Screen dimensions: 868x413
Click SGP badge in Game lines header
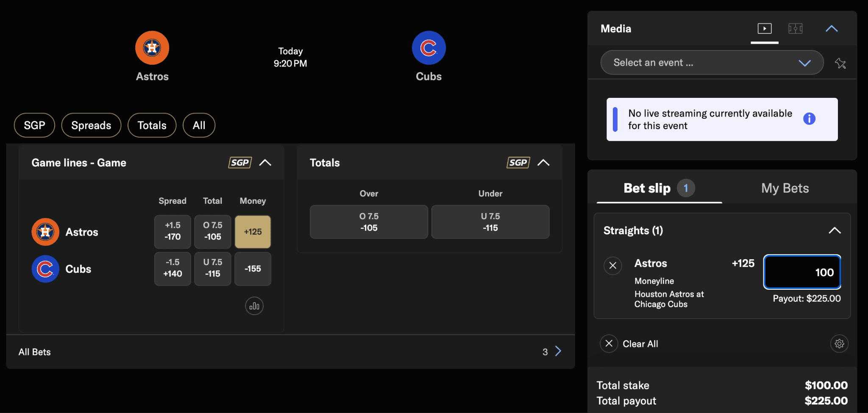240,163
